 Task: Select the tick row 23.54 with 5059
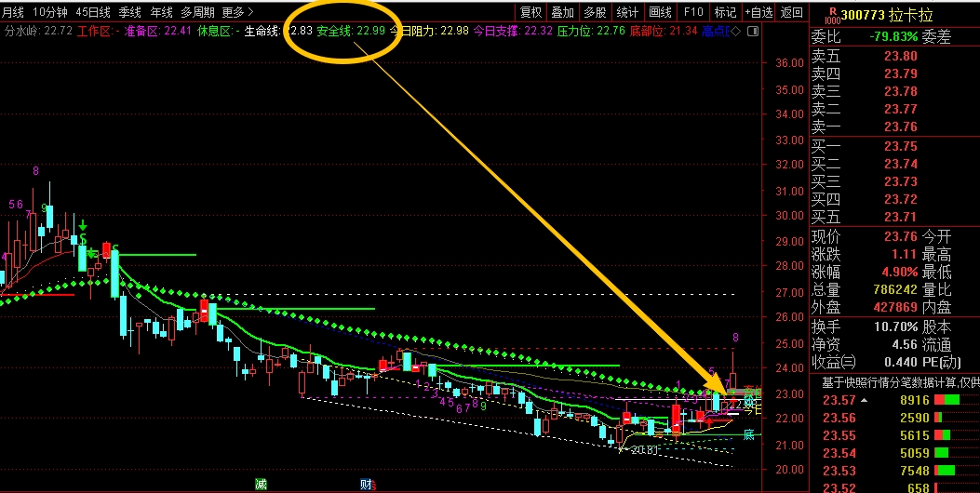(x=894, y=453)
